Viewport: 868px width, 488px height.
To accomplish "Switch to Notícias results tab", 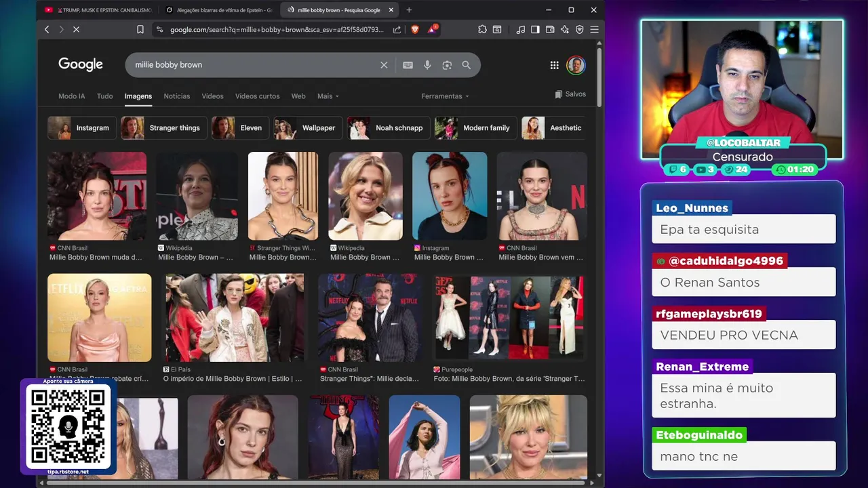I will [177, 96].
